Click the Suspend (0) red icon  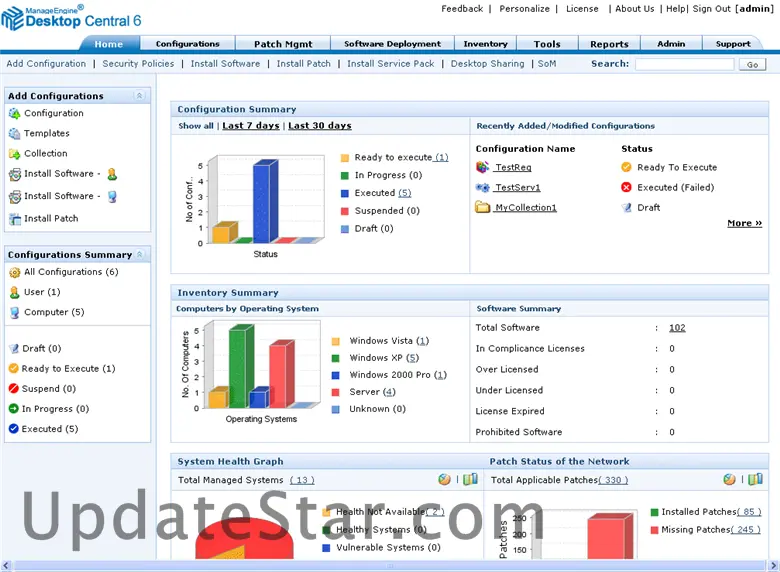coord(13,388)
